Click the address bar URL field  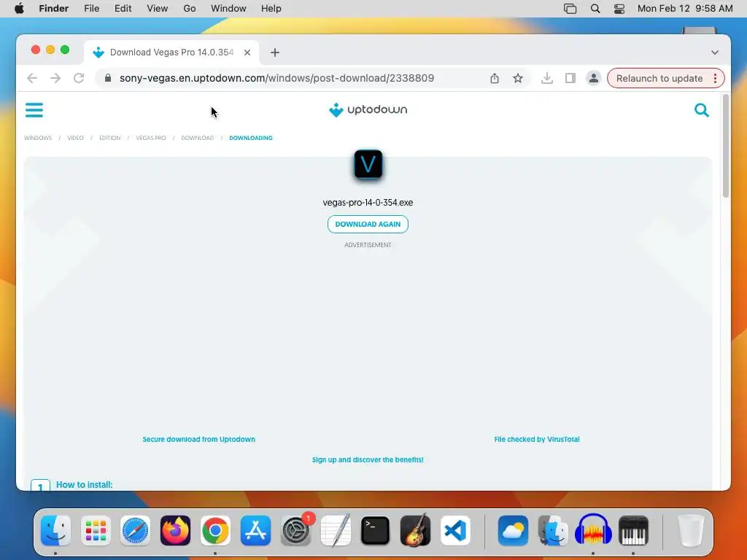[x=276, y=78]
